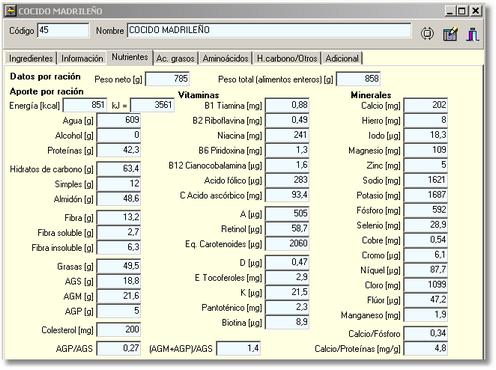Click the circular refresh icon beside Nombre field
Image resolution: width=496 pixels, height=370 pixels.
[x=427, y=34]
